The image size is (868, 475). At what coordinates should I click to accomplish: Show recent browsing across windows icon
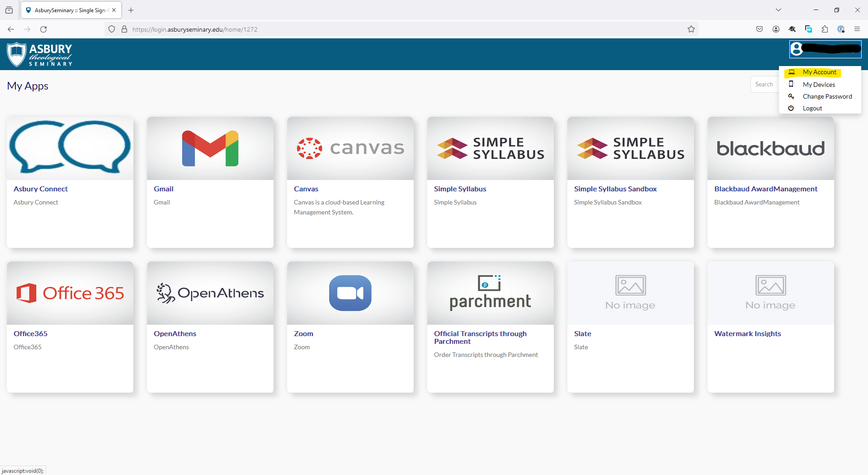click(x=9, y=10)
